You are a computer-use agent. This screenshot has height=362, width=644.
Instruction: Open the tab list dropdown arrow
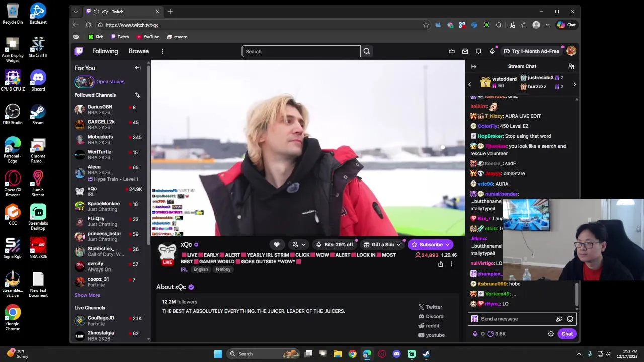pyautogui.click(x=76, y=11)
